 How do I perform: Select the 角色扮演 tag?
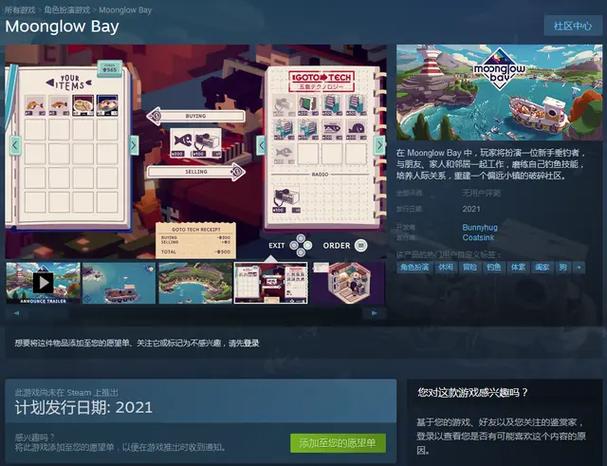click(x=414, y=267)
